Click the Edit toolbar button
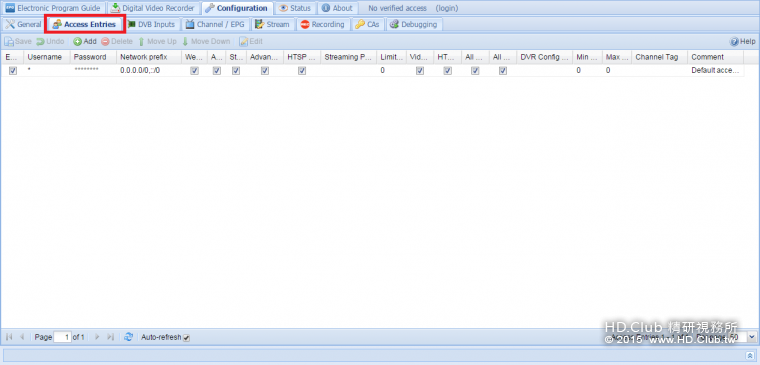Viewport: 760px width, 365px height. coord(251,42)
